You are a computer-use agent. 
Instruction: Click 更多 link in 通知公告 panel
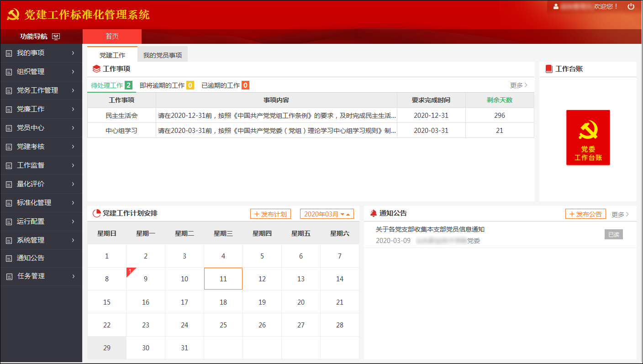tap(620, 214)
